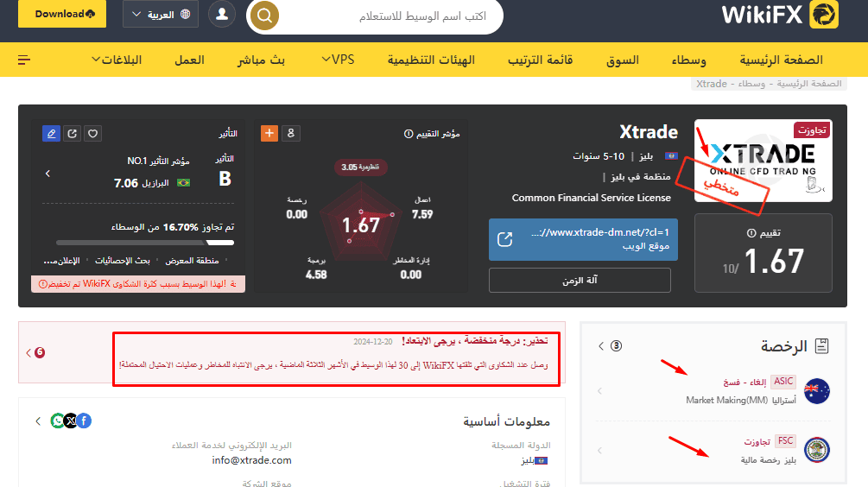Image resolution: width=868 pixels, height=487 pixels.
Task: Expand the chevron beside social share icons
Action: (38, 421)
